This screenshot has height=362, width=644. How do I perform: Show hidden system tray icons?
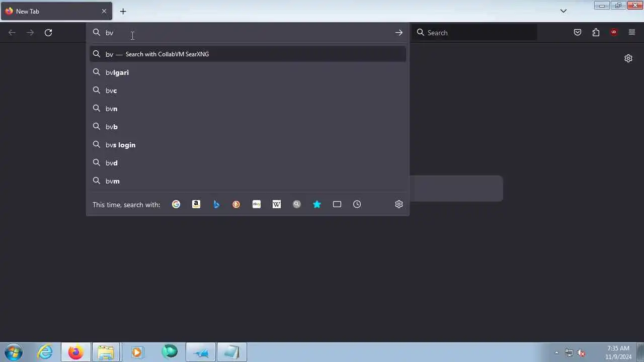click(556, 352)
